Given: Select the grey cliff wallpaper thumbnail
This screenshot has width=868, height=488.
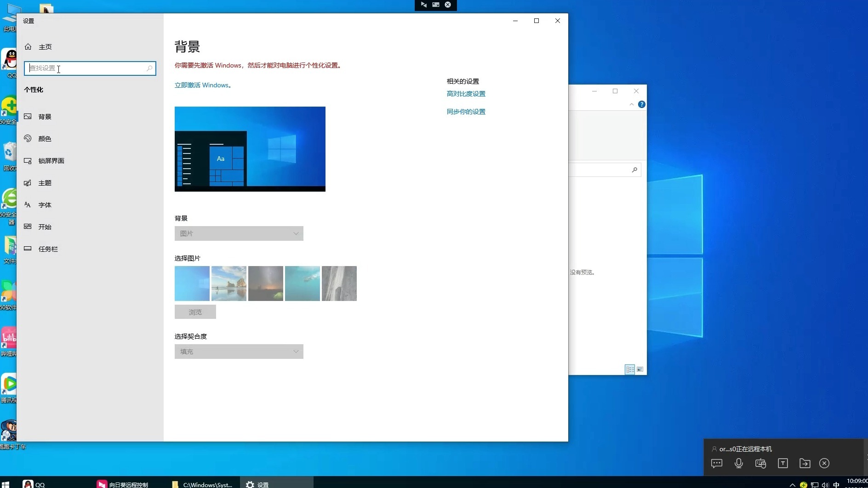Looking at the screenshot, I should pos(339,284).
